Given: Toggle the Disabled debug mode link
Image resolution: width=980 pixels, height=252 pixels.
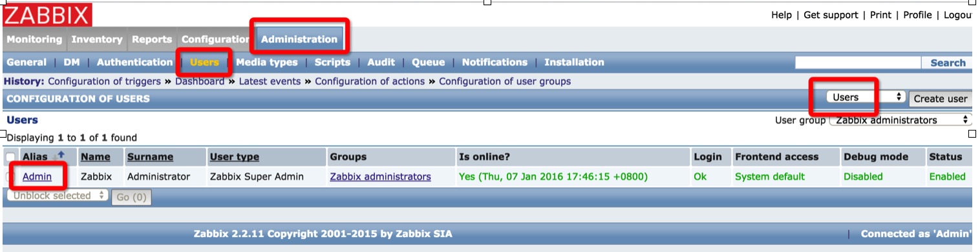Looking at the screenshot, I should coord(863,176).
